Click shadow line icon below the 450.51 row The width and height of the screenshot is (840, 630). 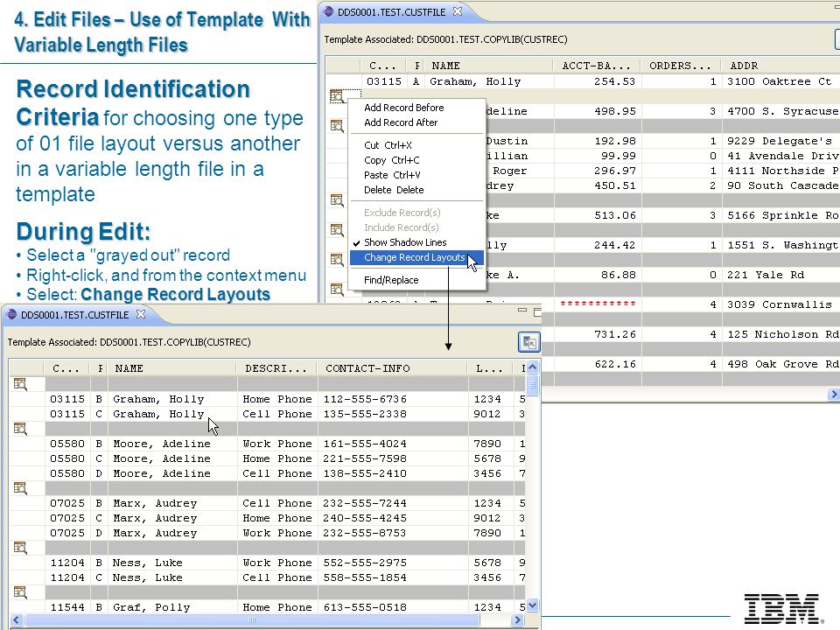(337, 200)
